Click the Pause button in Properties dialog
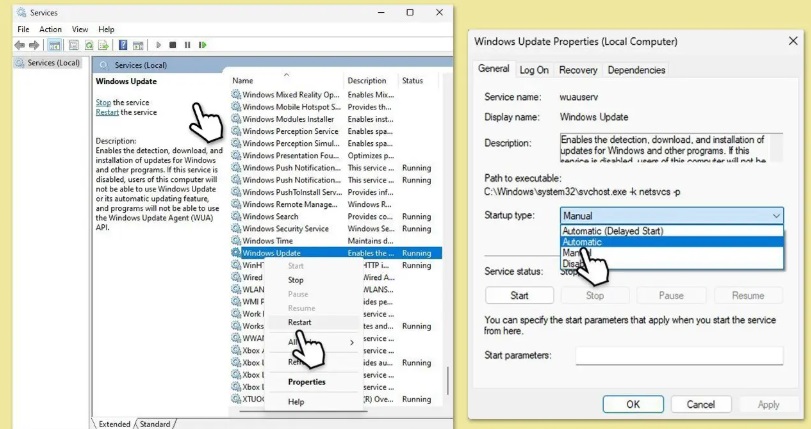This screenshot has width=811, height=429. coord(671,295)
